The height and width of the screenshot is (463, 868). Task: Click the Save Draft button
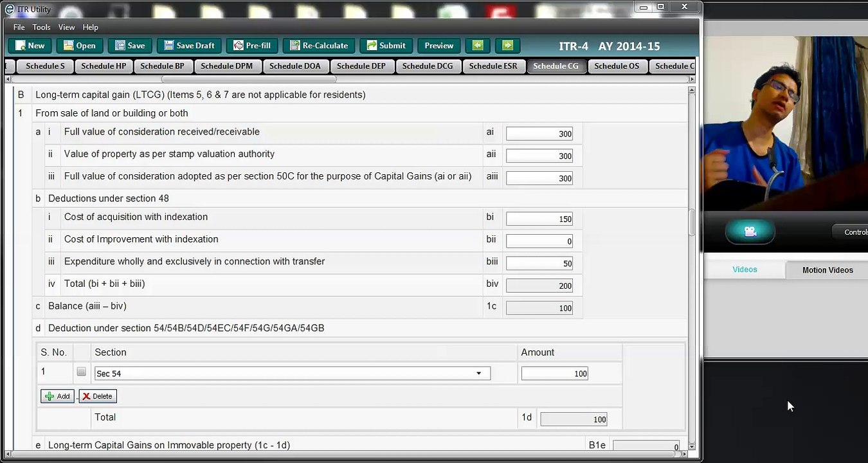[x=188, y=46]
